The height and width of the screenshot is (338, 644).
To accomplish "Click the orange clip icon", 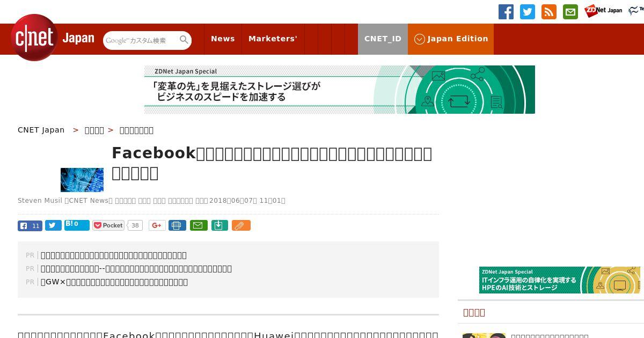I will (241, 225).
